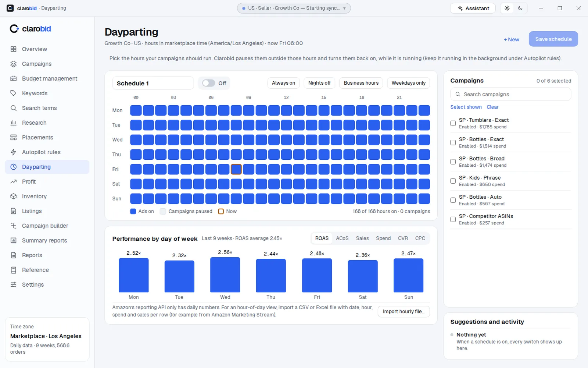Switch to dark theme moon icon
Screen dimensions: 588x368
pyautogui.click(x=520, y=8)
